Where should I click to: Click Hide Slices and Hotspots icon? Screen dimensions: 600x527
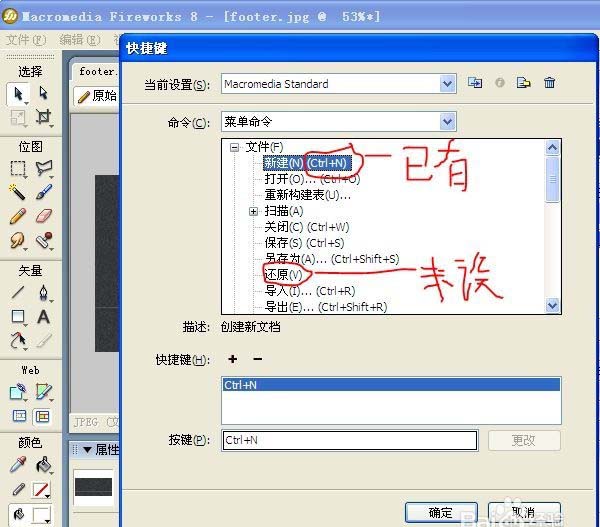(x=19, y=416)
